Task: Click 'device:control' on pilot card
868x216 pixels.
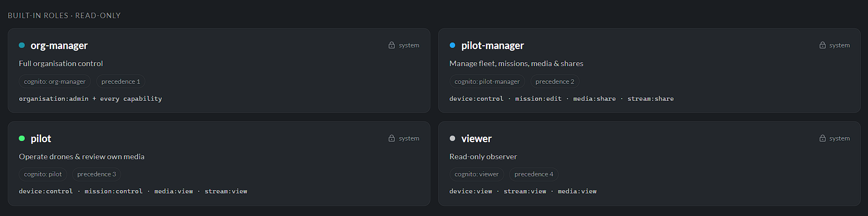Action: pos(46,191)
